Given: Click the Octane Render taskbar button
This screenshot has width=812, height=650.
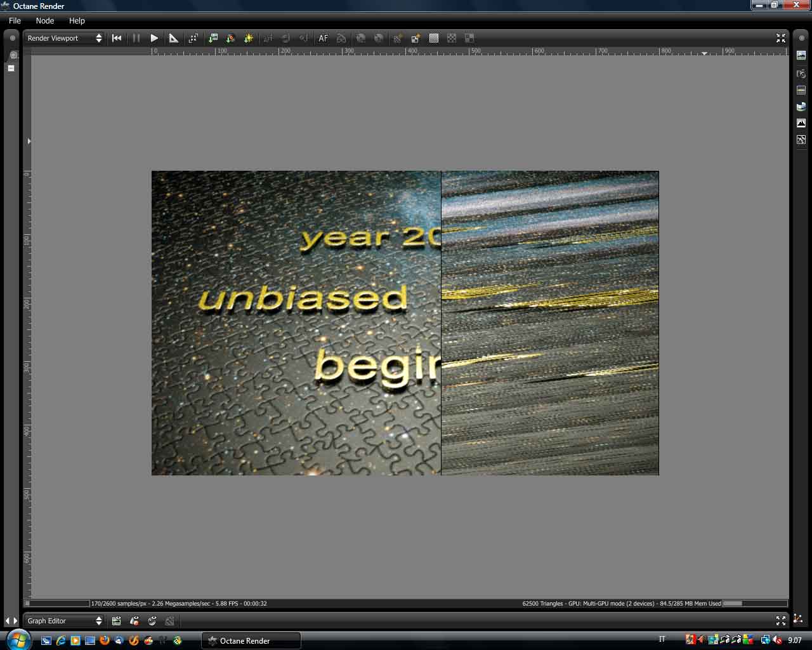Looking at the screenshot, I should (x=251, y=640).
